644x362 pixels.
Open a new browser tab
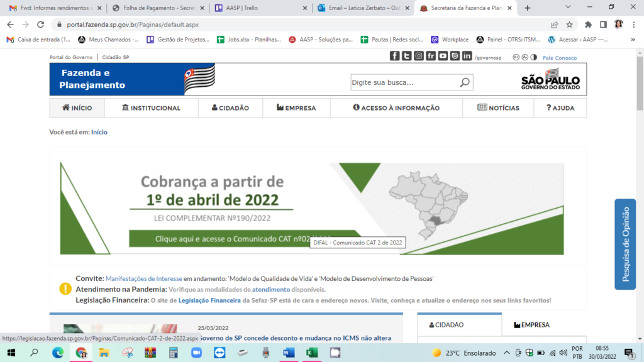click(528, 8)
